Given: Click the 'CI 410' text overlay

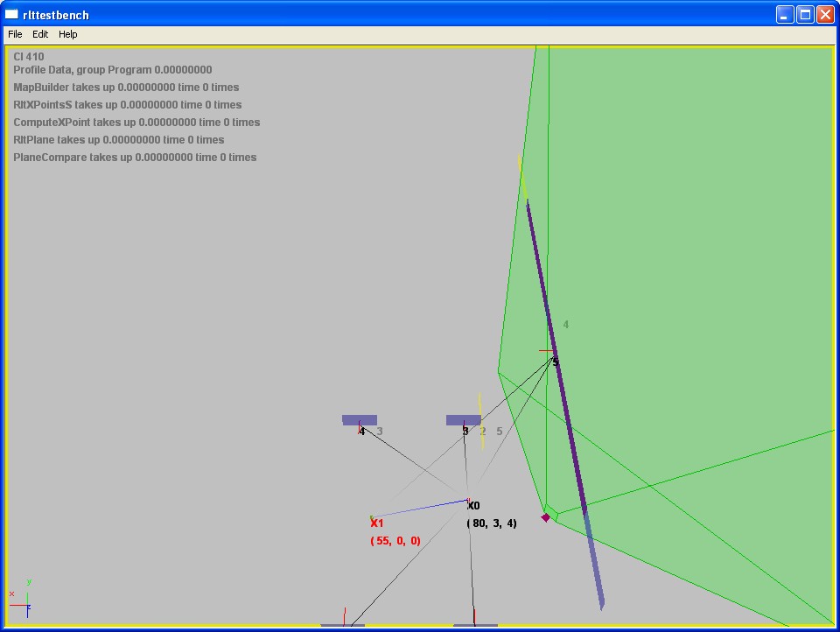Looking at the screenshot, I should (x=29, y=57).
